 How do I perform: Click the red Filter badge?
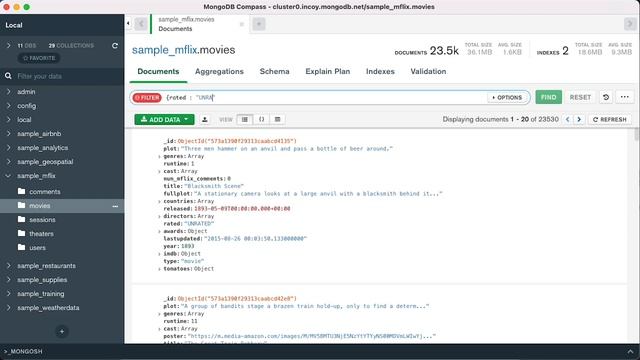pos(147,98)
